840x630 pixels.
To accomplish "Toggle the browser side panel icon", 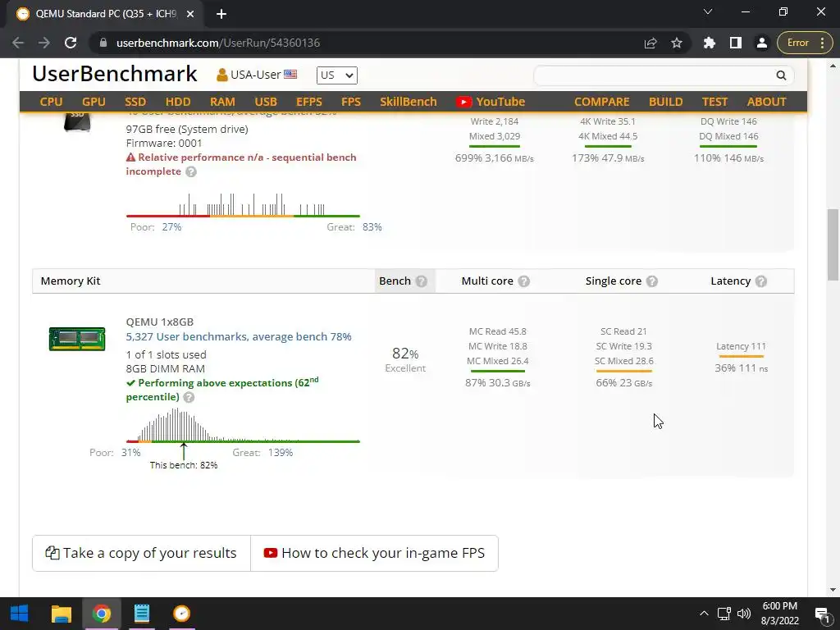I will (x=736, y=43).
